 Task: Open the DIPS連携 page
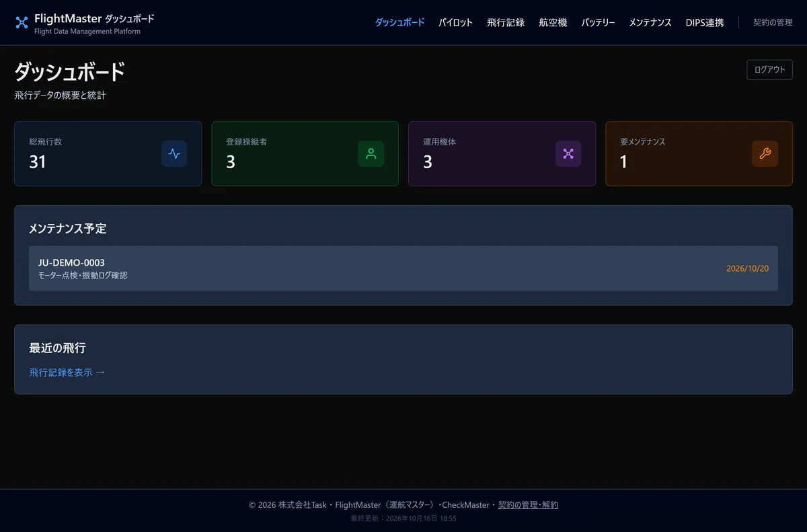(705, 22)
